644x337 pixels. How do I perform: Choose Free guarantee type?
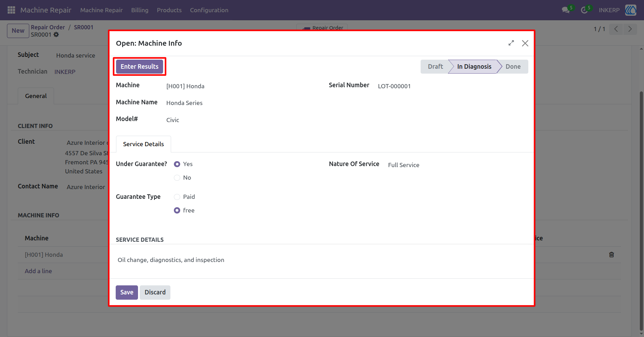click(x=177, y=210)
